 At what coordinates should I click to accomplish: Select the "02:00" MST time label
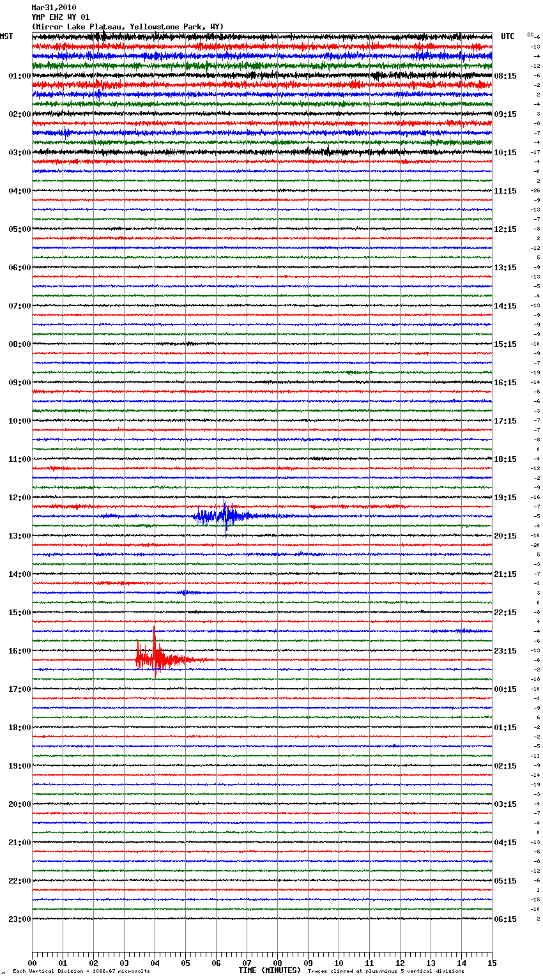click(20, 114)
